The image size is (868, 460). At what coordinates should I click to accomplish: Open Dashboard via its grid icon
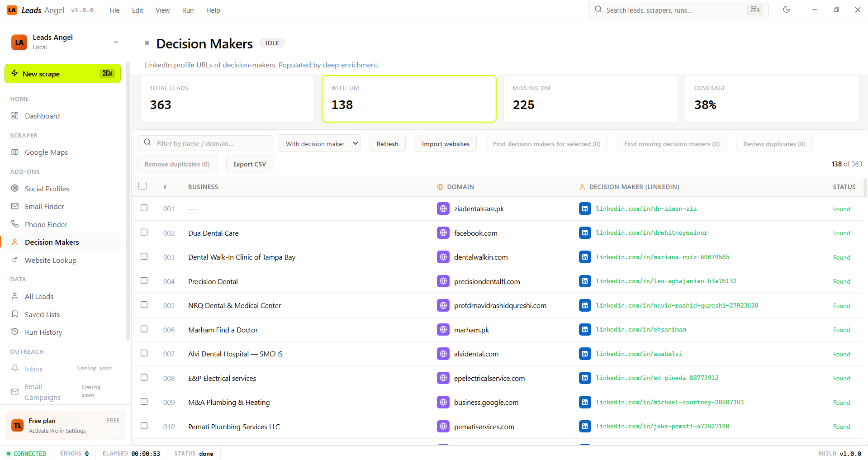(15, 115)
